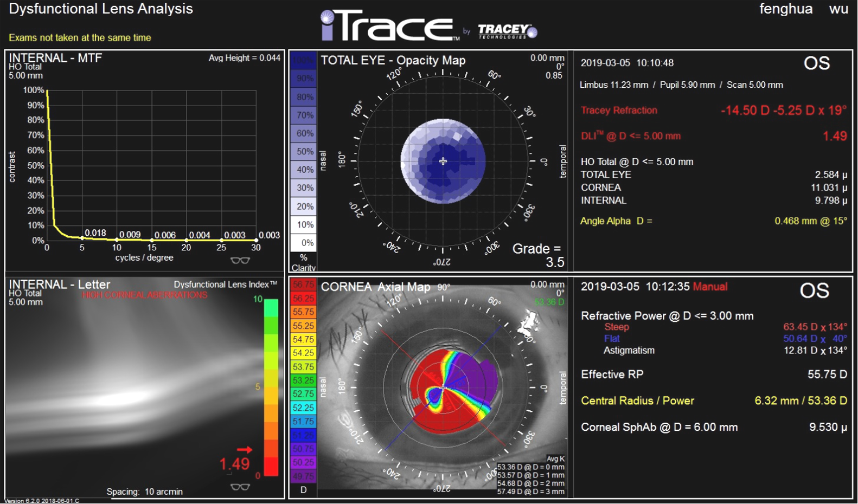858x504 pixels.
Task: Pick the 52.25 cyan scale swatch
Action: point(304,408)
